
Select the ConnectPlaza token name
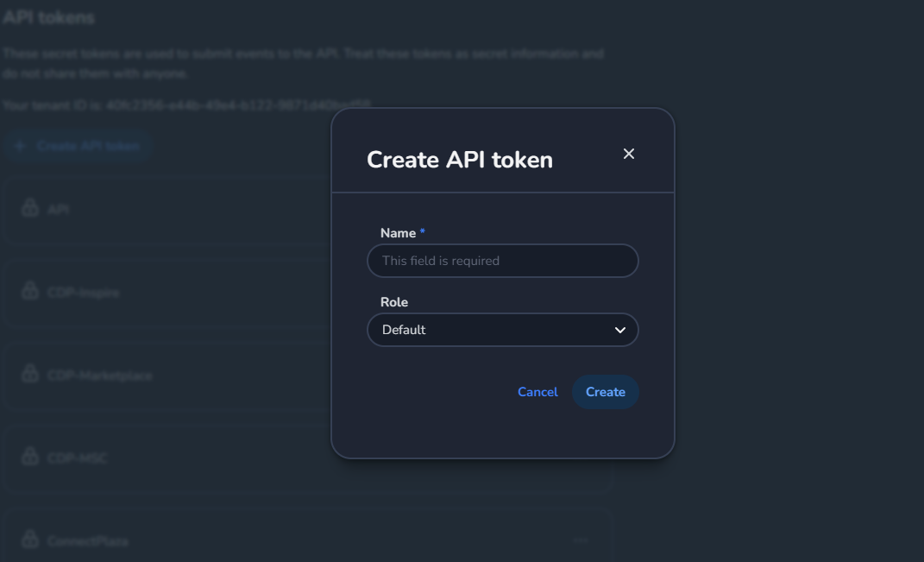87,541
